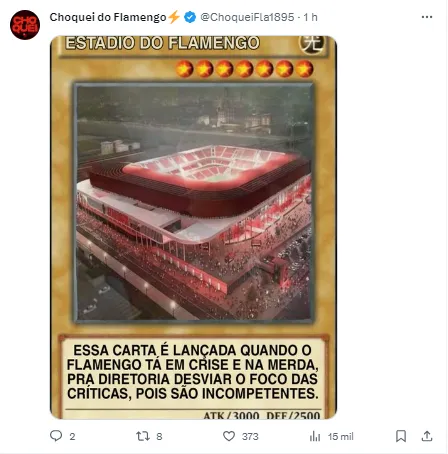Click the stadium rendering in the card
The height and width of the screenshot is (454, 448).
click(194, 203)
